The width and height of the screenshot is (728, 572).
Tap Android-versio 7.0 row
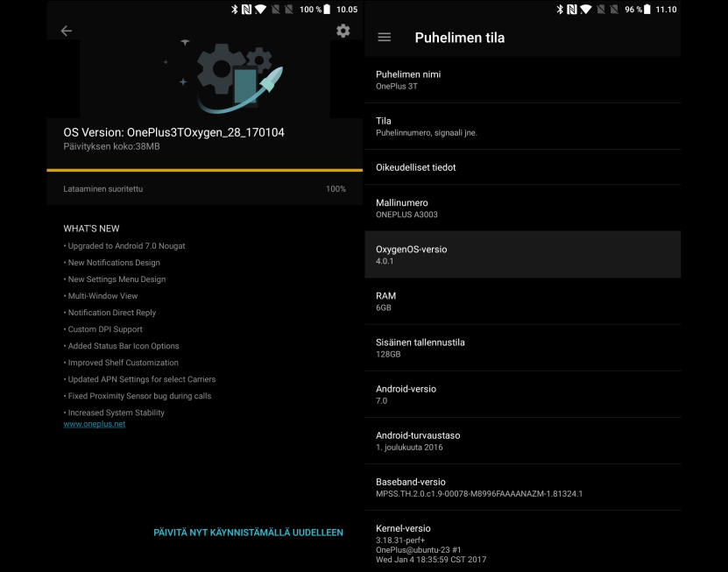[x=523, y=394]
